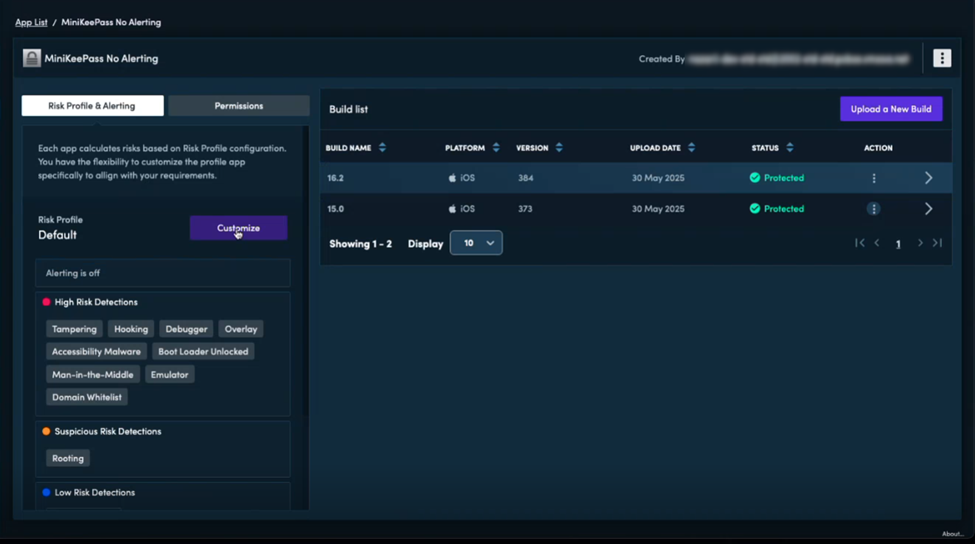This screenshot has height=544, width=975.
Task: Go to the previous page of builds
Action: pos(877,243)
